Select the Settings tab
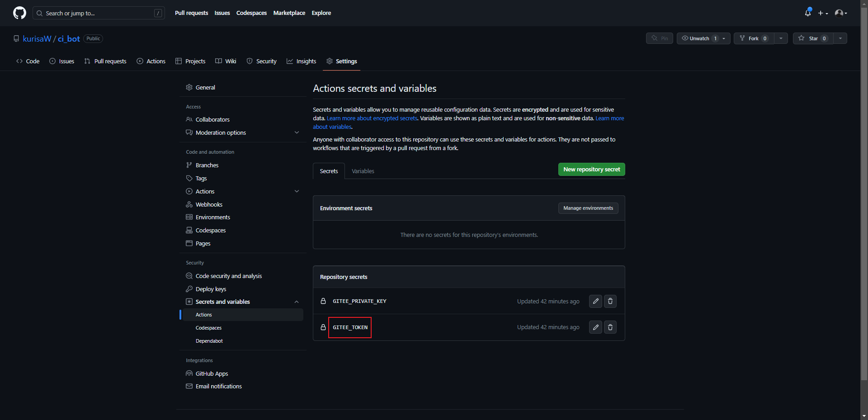The height and width of the screenshot is (420, 868). coord(342,61)
